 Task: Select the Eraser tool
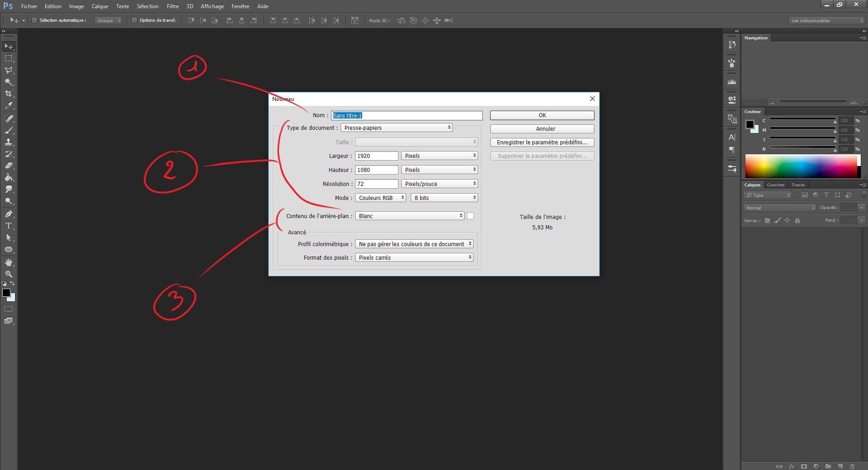coord(9,166)
